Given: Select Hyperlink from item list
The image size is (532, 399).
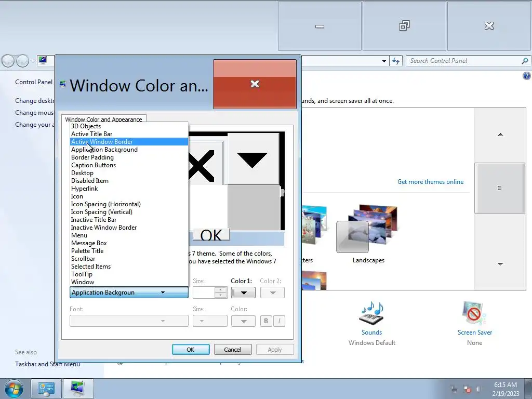Looking at the screenshot, I should (129, 189).
